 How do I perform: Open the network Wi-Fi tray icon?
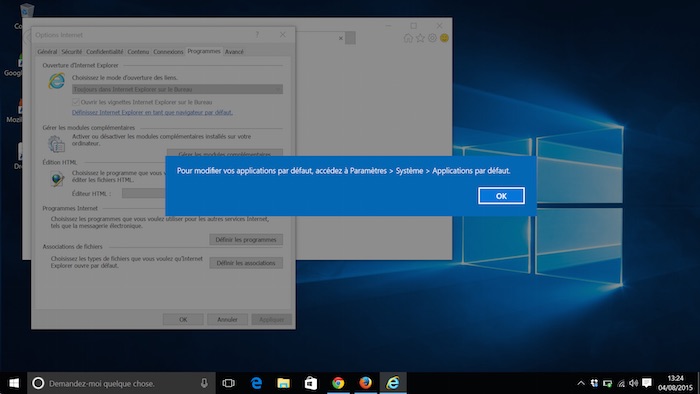pos(621,383)
